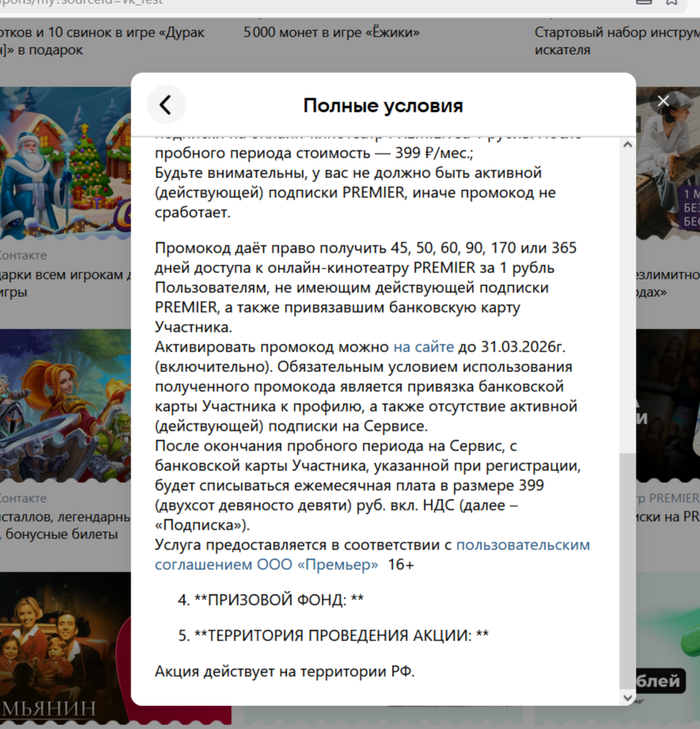The image size is (700, 729).
Task: Select the «Дурак» game gift offer title
Action: click(100, 40)
